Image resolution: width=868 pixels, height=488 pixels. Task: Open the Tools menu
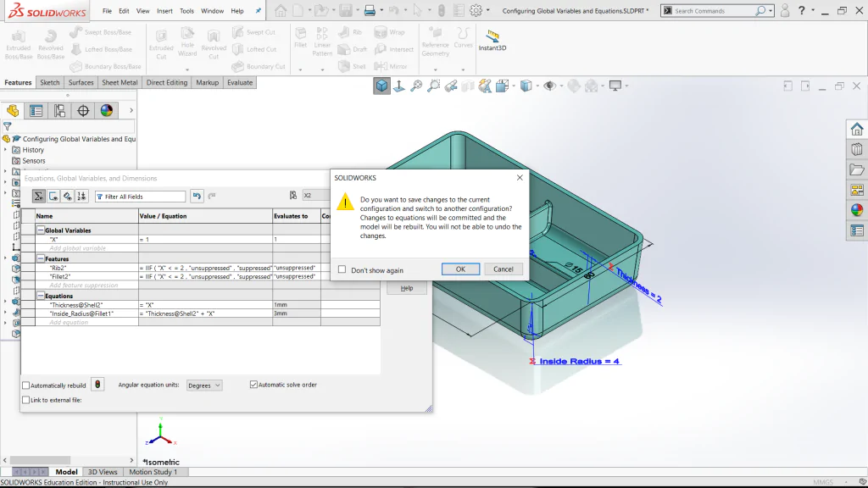186,11
